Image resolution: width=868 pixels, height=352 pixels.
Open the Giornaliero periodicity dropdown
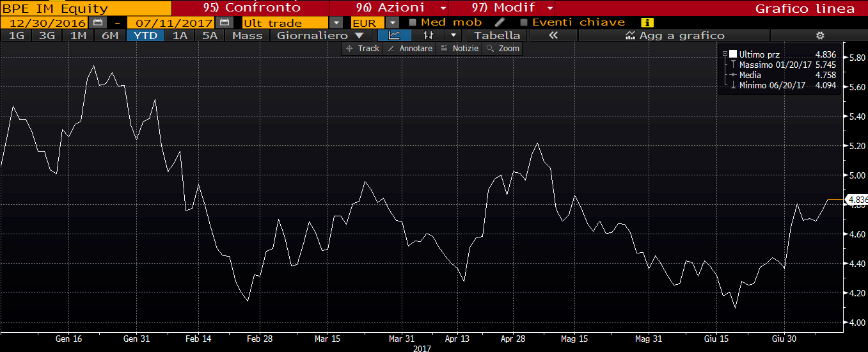point(322,35)
